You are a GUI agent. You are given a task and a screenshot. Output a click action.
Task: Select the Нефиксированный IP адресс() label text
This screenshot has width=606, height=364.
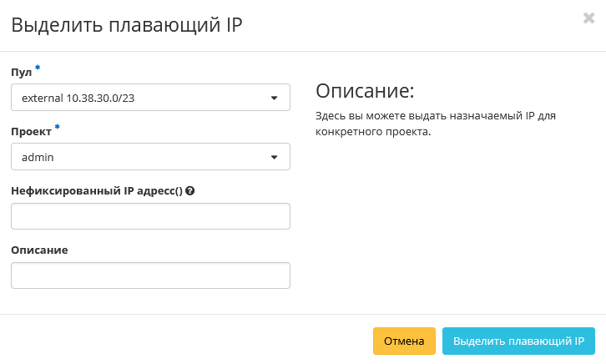coord(96,190)
